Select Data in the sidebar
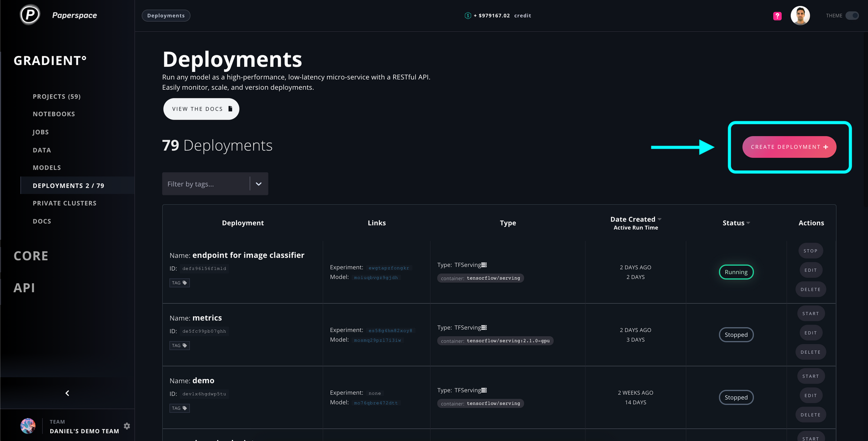The height and width of the screenshot is (441, 868). pyautogui.click(x=42, y=150)
